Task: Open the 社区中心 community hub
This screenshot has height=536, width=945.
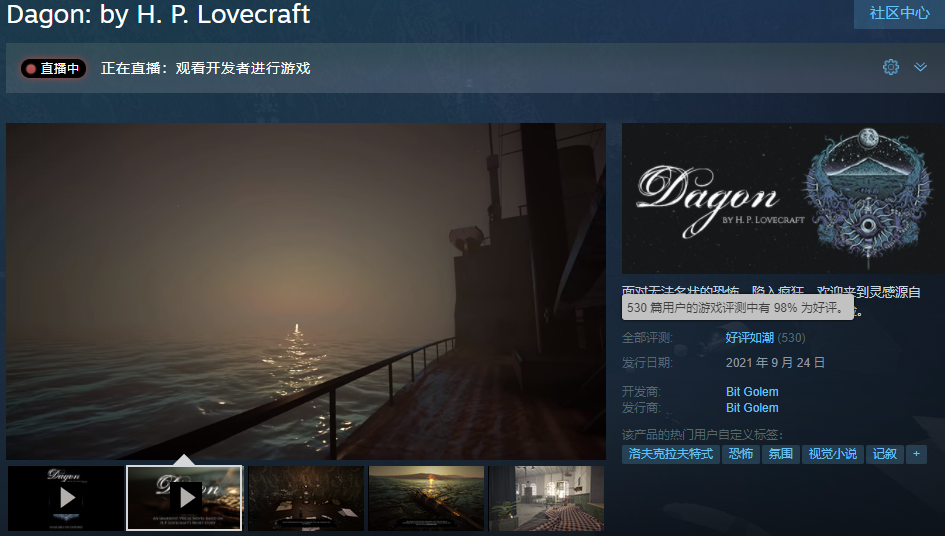Action: (x=899, y=13)
